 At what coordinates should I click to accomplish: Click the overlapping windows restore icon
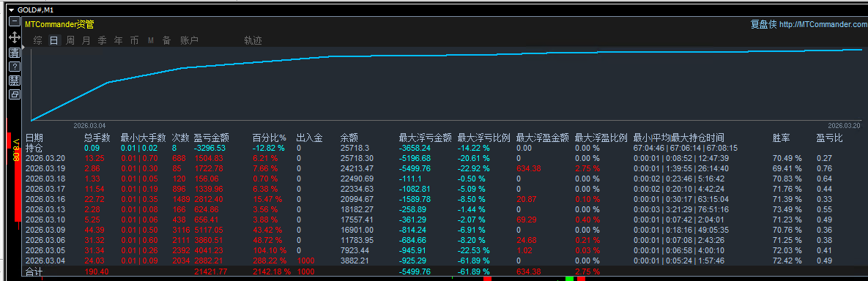point(15,94)
